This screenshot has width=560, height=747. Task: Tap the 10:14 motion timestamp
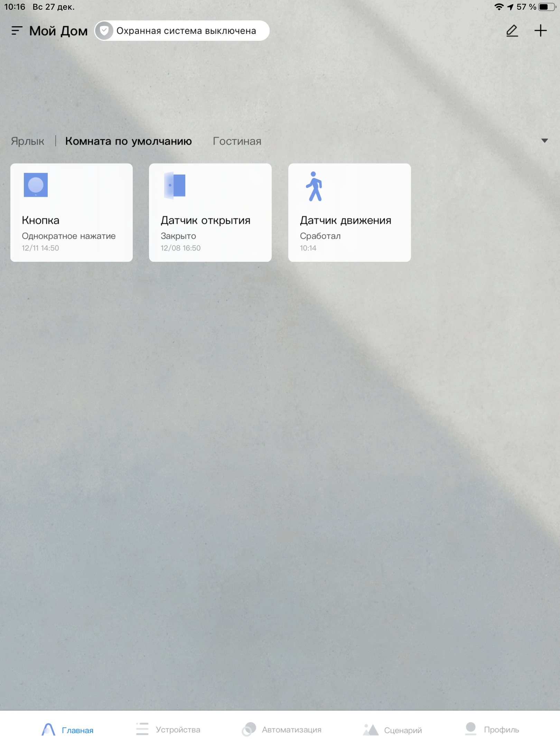(308, 248)
